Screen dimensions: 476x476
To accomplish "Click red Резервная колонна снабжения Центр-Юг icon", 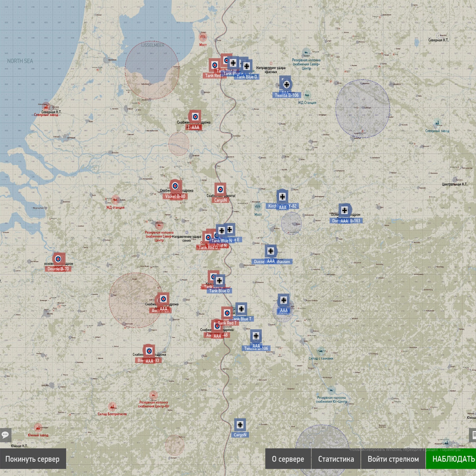I will 153,395.
